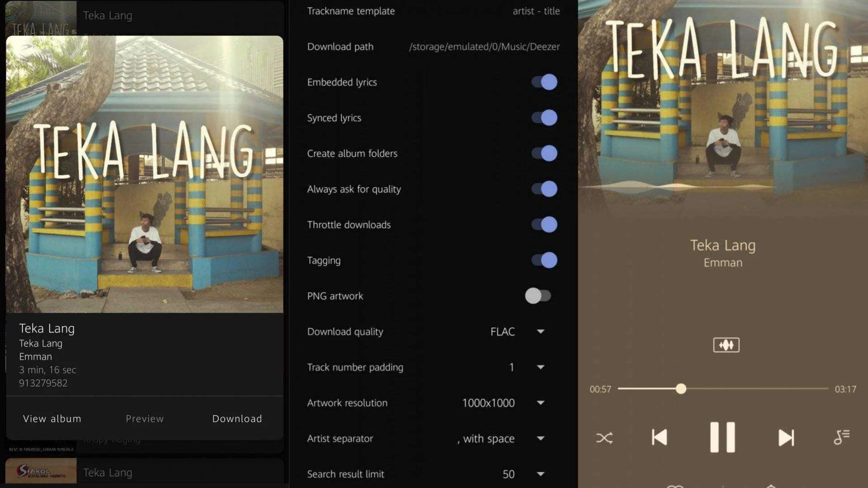
Task: Pause the Teka Lang song
Action: pyautogui.click(x=722, y=437)
